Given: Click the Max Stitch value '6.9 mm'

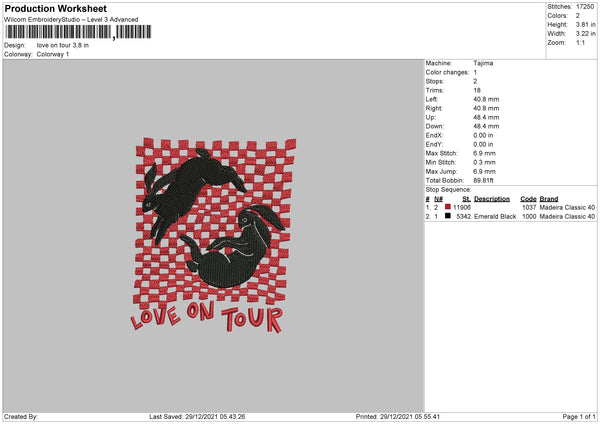Looking at the screenshot, I should pos(484,153).
